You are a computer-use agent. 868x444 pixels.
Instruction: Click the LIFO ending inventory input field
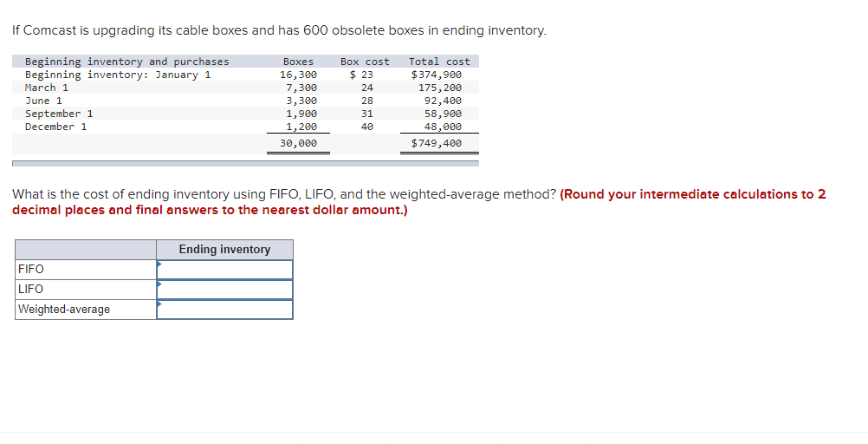coord(224,290)
